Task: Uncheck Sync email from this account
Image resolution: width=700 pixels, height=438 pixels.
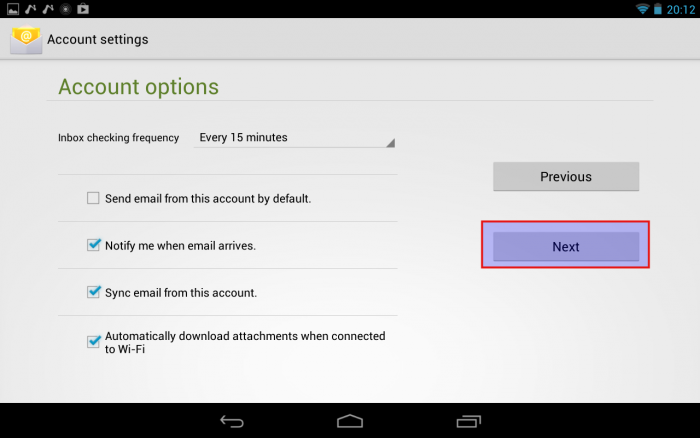Action: pos(93,292)
